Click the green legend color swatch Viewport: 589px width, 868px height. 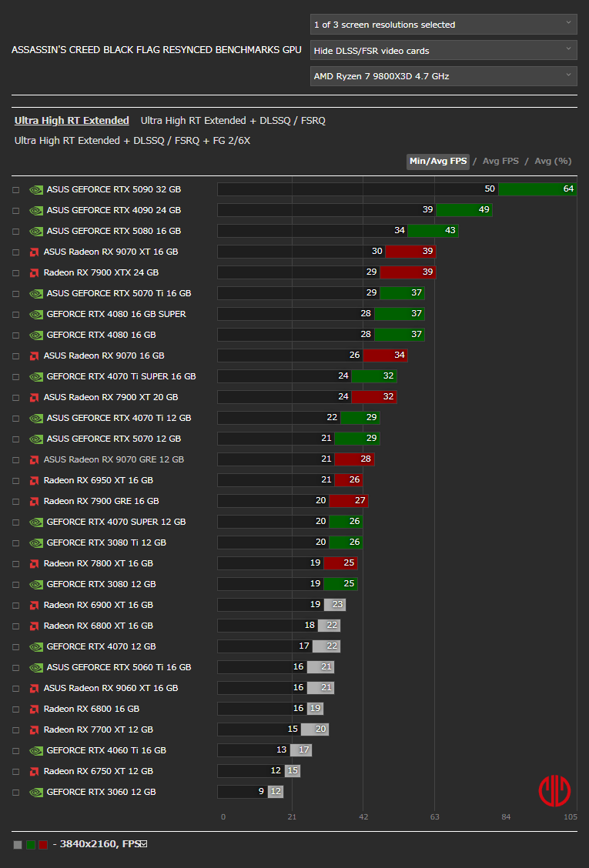pos(31,845)
